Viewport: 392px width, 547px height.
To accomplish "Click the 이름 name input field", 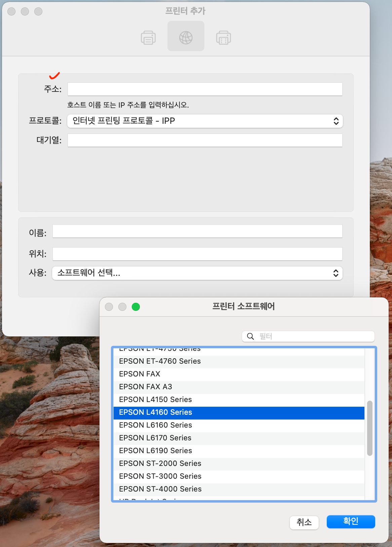I will coord(197,231).
